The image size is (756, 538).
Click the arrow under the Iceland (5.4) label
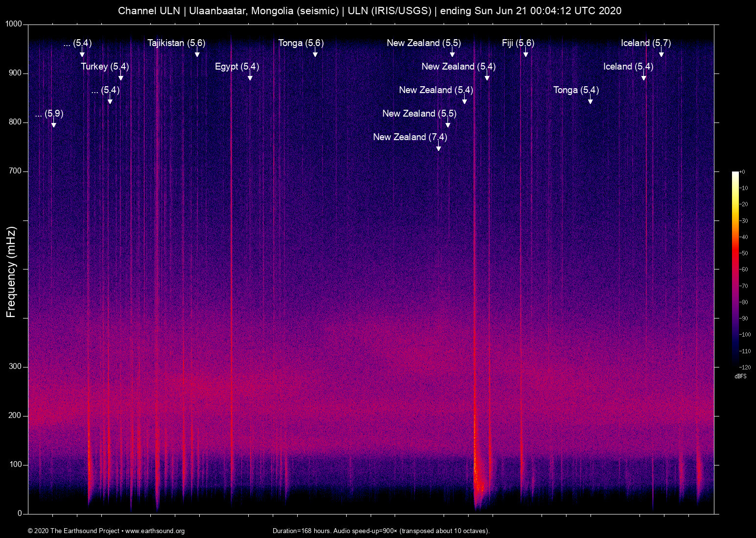click(644, 76)
